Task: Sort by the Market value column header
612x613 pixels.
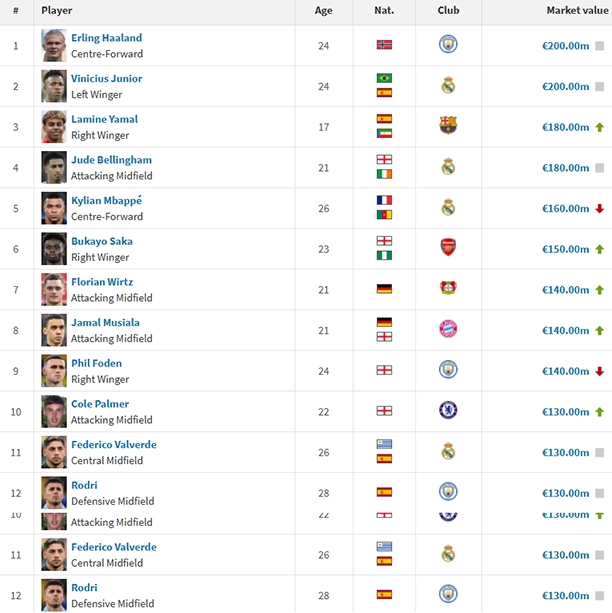Action: (x=577, y=11)
